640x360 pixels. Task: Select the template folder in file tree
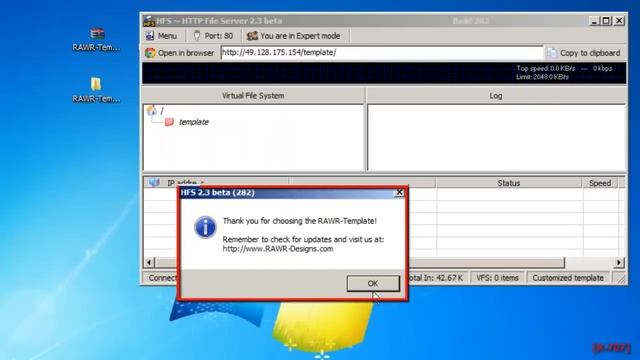point(193,122)
